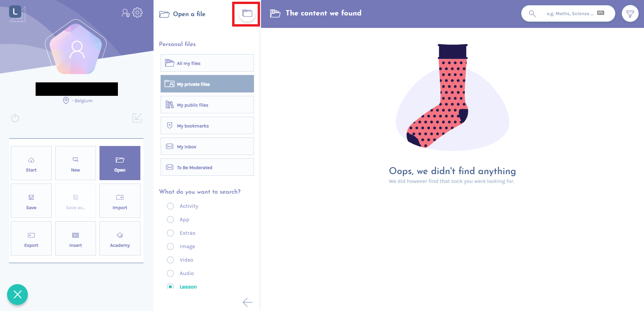Click the power logout icon
The image size is (644, 311).
coord(15,118)
